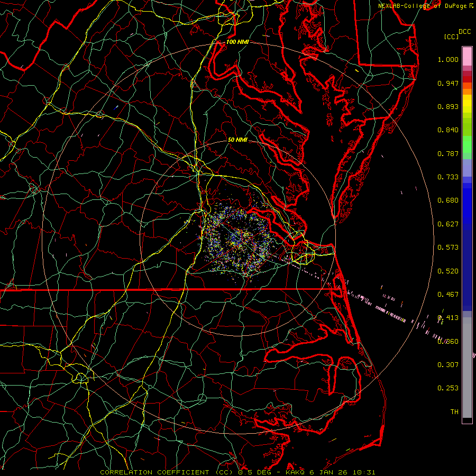Click the [CC] units label above color scale
Viewport: 476px width, 476px height.
click(451, 36)
